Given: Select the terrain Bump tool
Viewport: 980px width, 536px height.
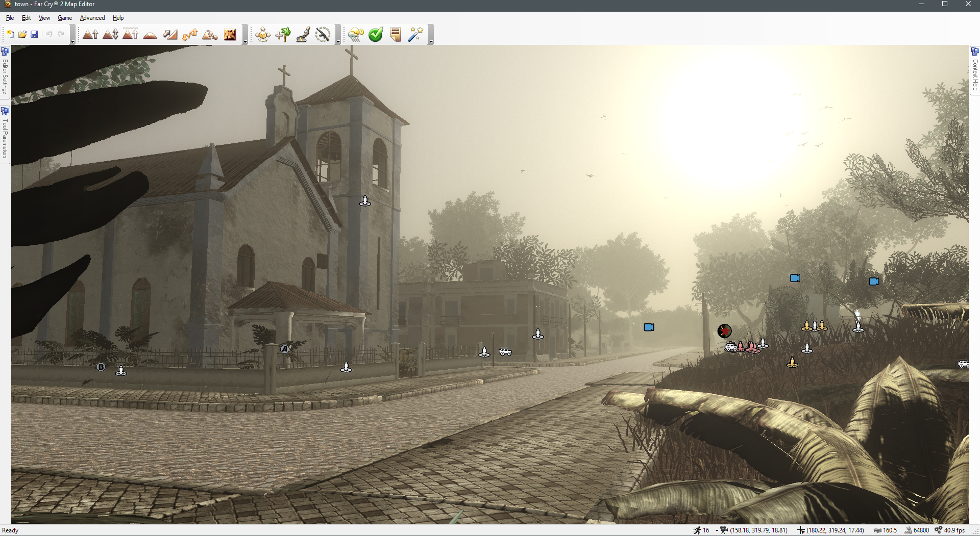Looking at the screenshot, I should (x=90, y=34).
